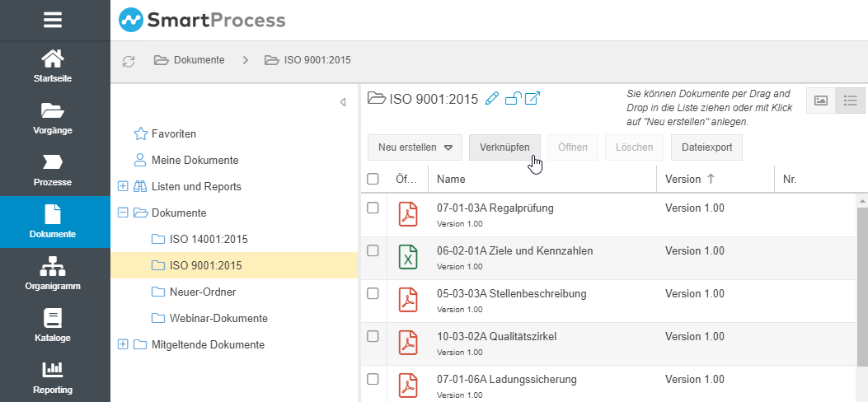
Task: Switch to thumbnail image view
Action: (821, 100)
